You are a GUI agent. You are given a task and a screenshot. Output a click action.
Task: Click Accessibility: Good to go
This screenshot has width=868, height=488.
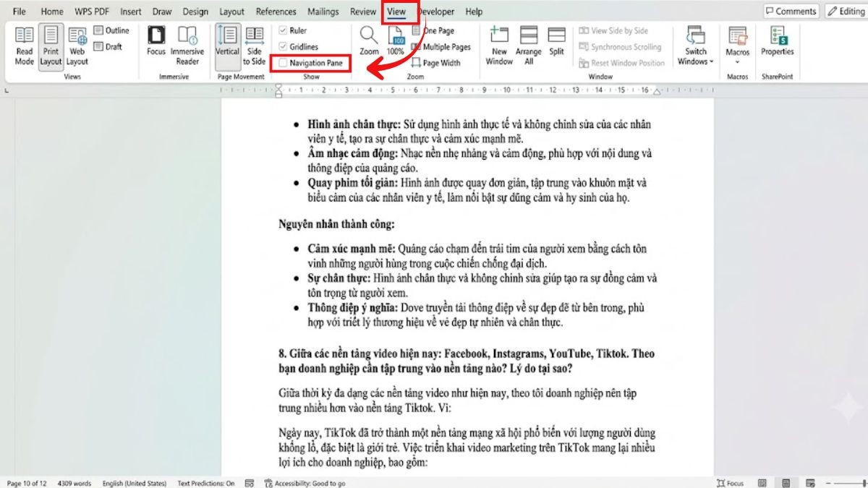pos(305,483)
